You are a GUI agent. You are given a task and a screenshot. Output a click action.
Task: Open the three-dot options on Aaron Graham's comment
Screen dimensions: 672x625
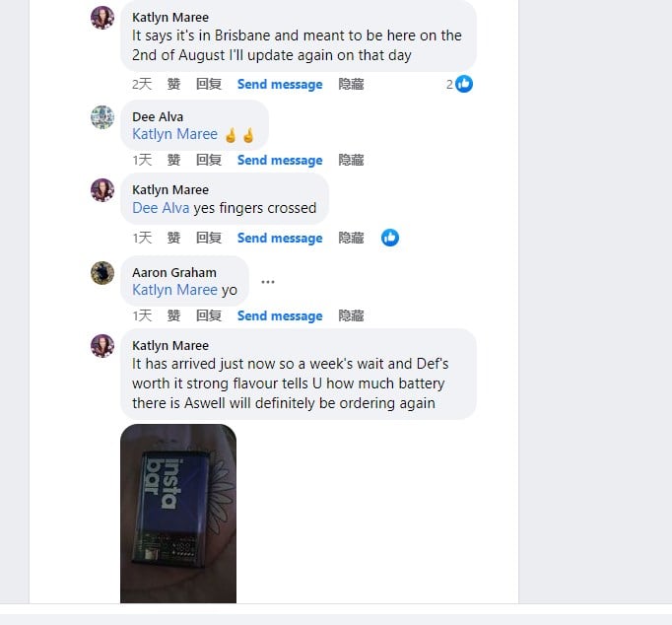pos(268,282)
